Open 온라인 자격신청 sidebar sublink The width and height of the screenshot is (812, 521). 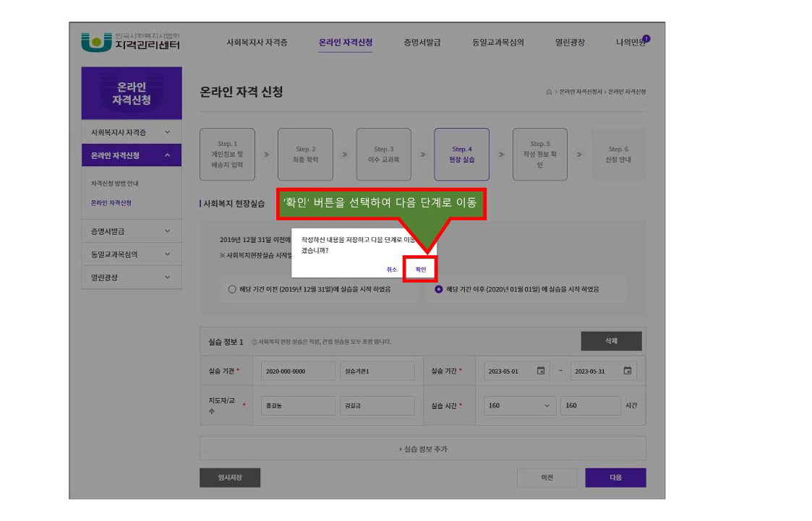coord(111,203)
